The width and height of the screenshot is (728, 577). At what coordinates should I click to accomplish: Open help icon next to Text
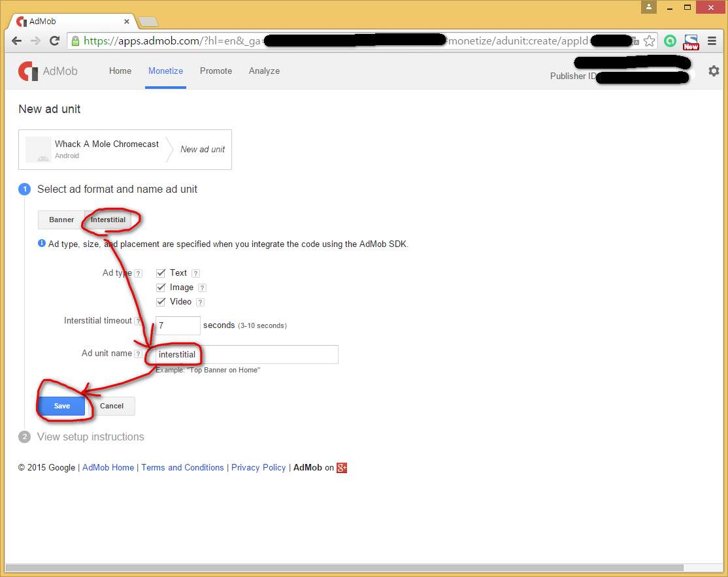[195, 273]
